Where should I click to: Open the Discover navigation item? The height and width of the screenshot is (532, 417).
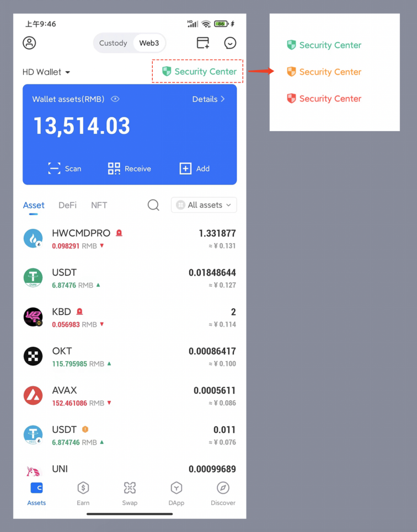click(223, 493)
